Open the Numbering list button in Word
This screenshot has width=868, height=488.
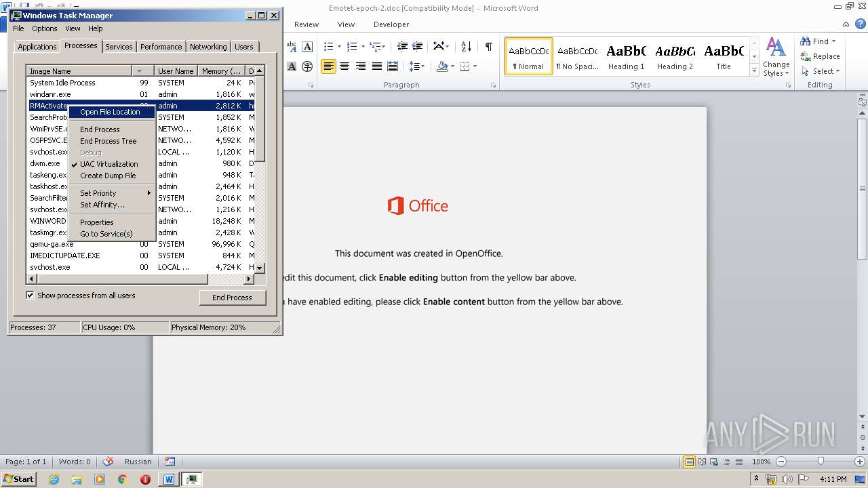click(352, 46)
